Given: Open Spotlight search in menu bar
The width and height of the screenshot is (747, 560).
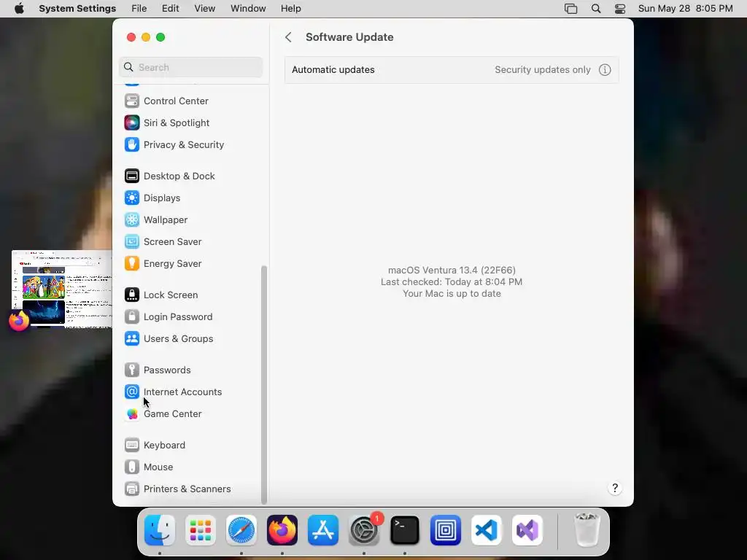Looking at the screenshot, I should [x=596, y=9].
